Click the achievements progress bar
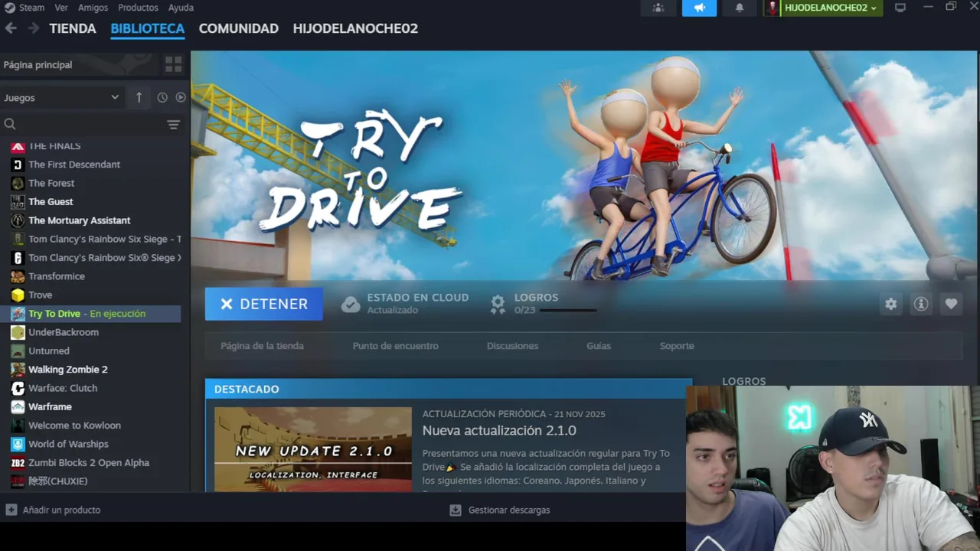980x551 pixels. point(567,310)
